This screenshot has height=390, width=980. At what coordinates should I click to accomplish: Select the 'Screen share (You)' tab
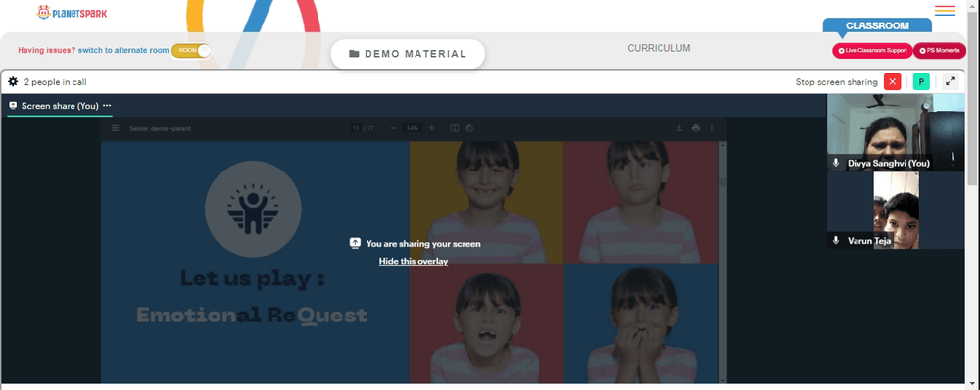click(60, 106)
